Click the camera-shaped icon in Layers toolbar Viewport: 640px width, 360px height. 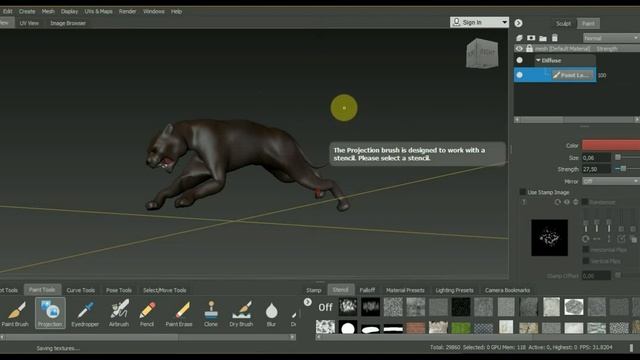coord(531,38)
